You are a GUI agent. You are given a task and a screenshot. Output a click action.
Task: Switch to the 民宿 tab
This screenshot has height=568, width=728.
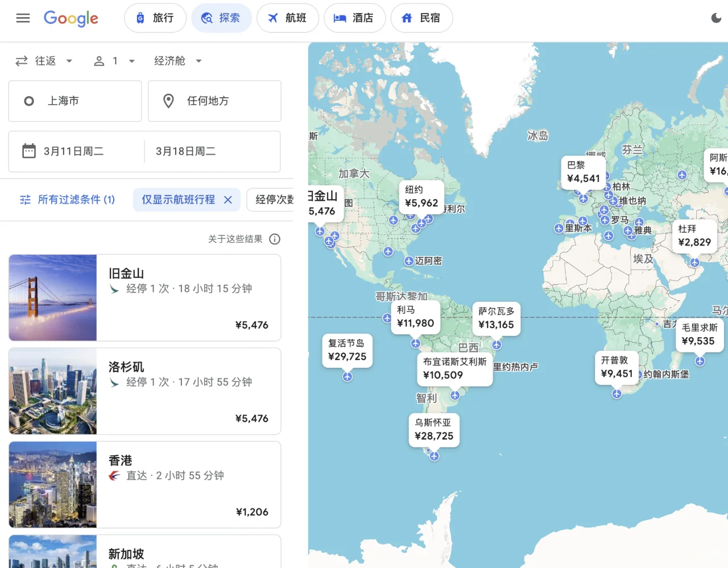point(421,18)
